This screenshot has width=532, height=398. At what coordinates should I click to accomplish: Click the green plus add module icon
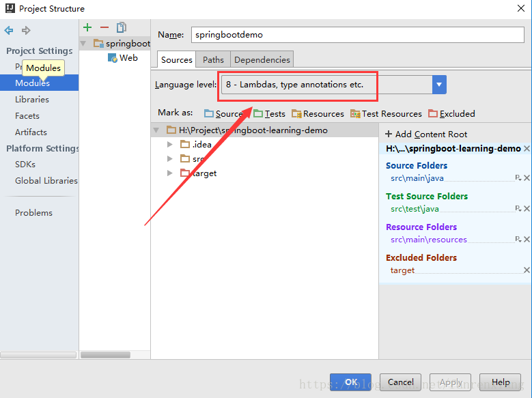pos(87,27)
